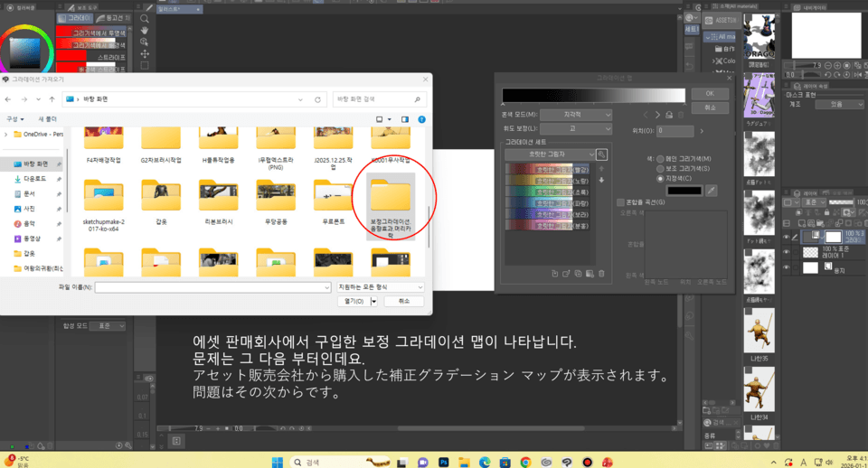Select 메인 그리기색(M) radio button

tap(660, 159)
